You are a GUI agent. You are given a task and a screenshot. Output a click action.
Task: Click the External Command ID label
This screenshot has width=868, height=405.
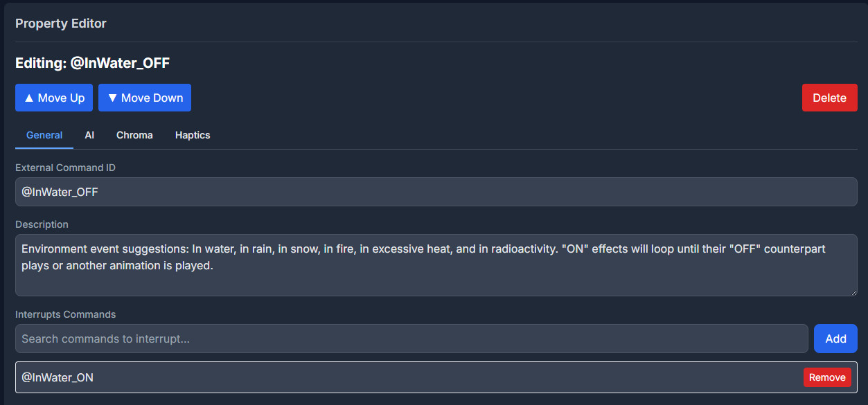tap(65, 168)
